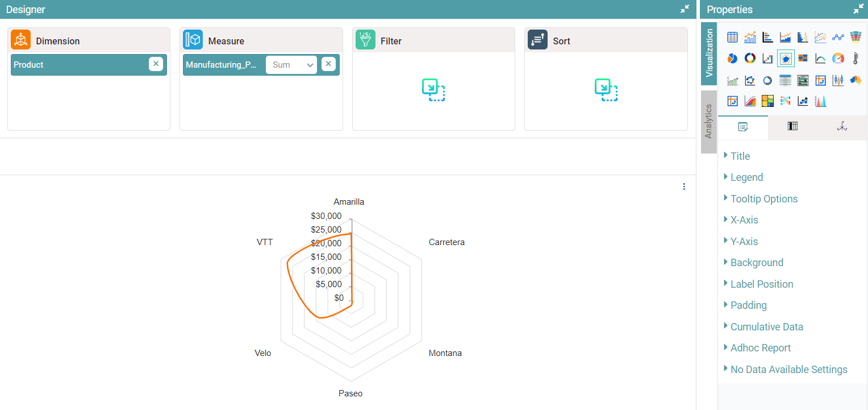The image size is (868, 410).
Task: Select the treemap chart icon
Action: tap(767, 101)
